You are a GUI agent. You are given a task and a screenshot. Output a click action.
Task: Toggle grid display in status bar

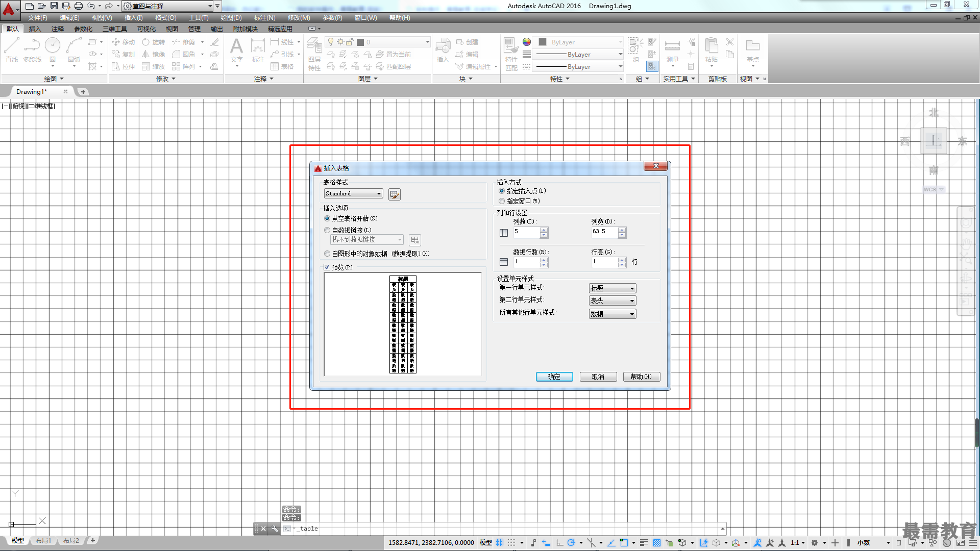(500, 543)
